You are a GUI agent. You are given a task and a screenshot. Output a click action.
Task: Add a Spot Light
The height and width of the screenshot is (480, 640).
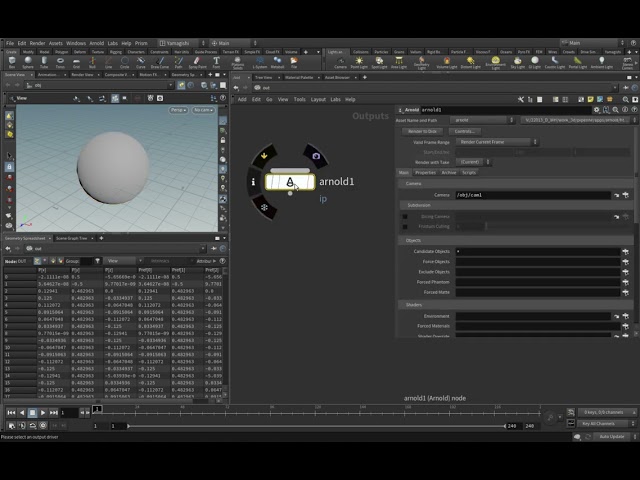[x=379, y=62]
